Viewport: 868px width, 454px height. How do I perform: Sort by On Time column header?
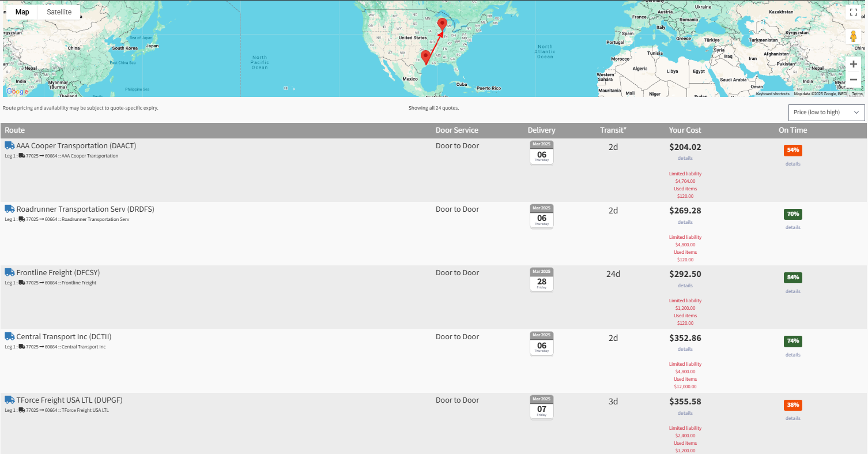pyautogui.click(x=793, y=130)
